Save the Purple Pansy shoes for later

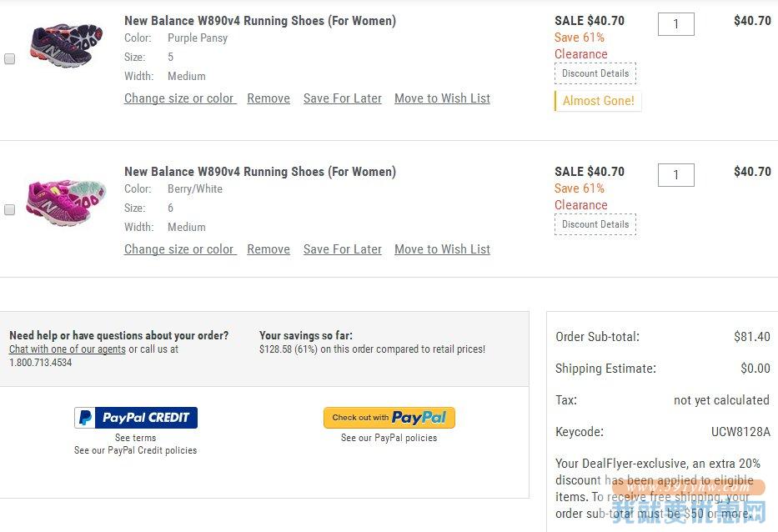point(343,98)
